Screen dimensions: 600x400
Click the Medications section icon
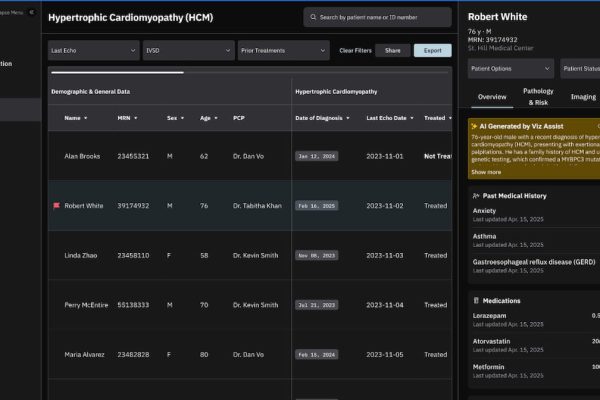click(x=474, y=300)
